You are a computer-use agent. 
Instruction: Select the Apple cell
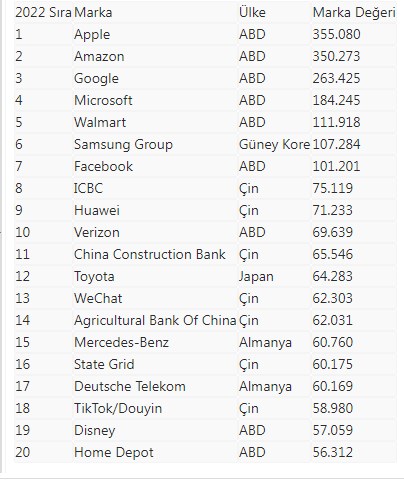(x=92, y=35)
